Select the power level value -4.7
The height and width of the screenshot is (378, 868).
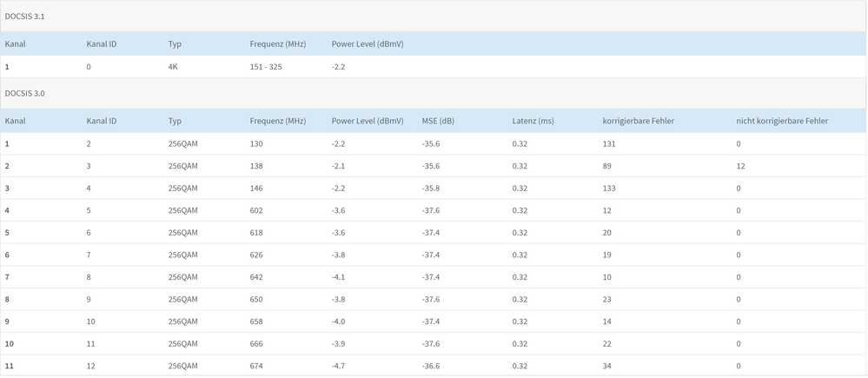tap(340, 366)
